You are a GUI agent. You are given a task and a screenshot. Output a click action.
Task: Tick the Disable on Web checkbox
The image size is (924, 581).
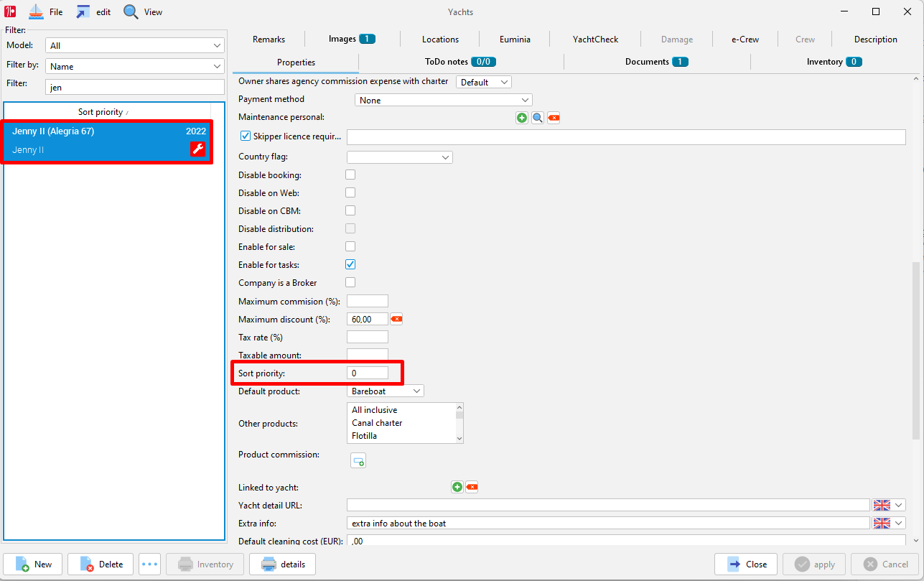coord(350,192)
